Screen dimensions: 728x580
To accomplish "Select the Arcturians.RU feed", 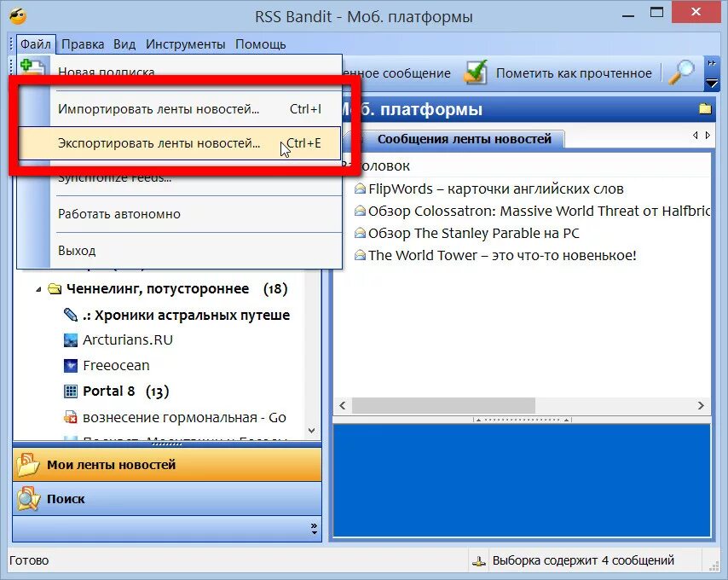I will (x=128, y=340).
